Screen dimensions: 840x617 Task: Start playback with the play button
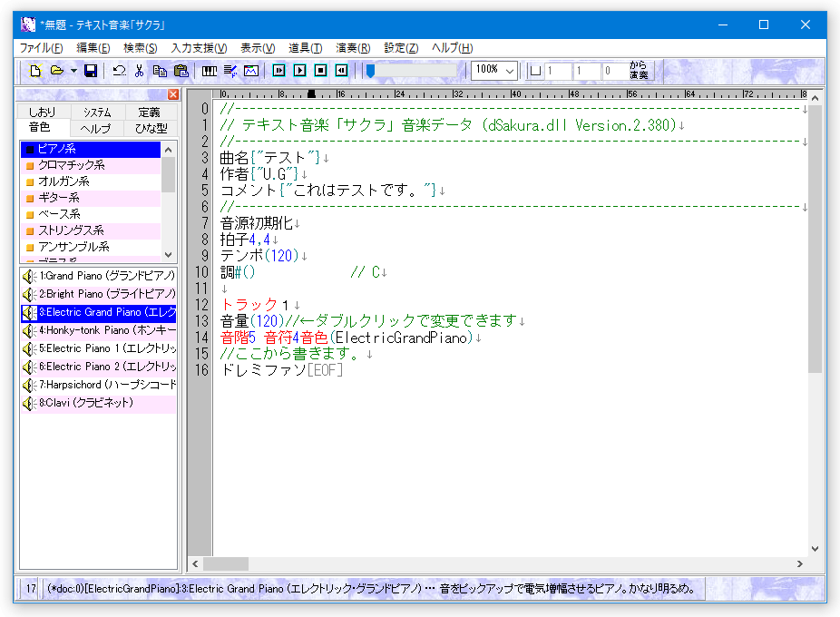(300, 71)
